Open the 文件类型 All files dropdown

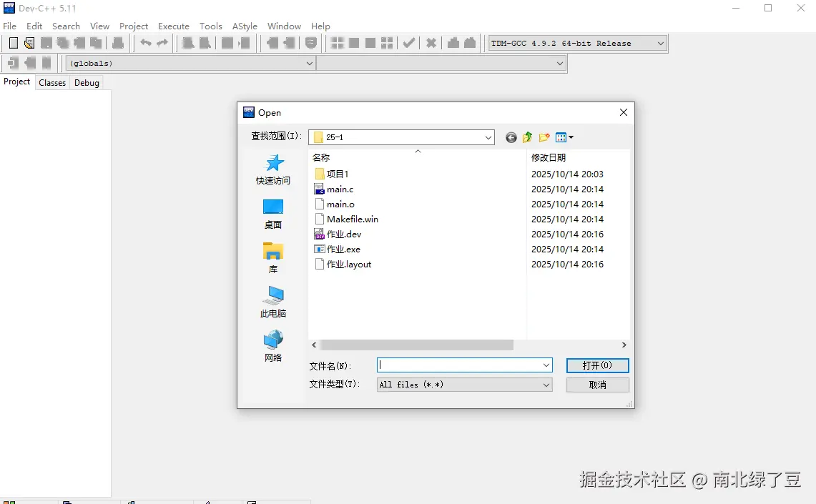point(464,385)
